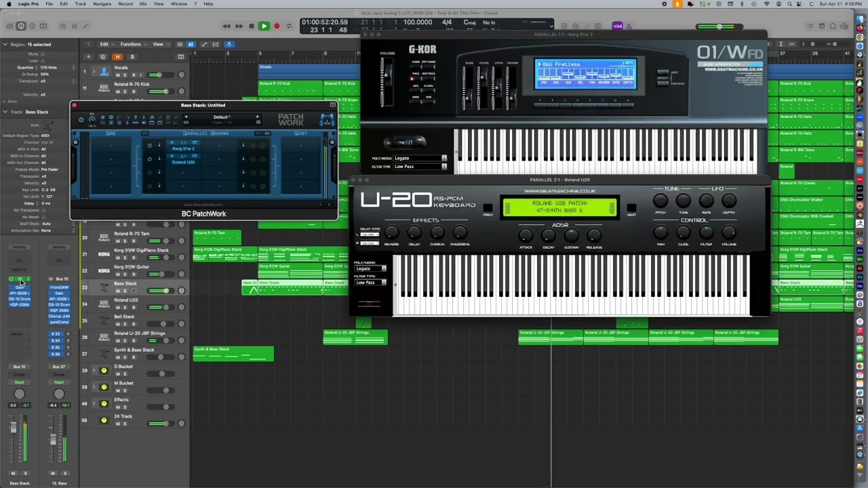Adjust the Bass Stack track volume slider
The height and width of the screenshot is (488, 868).
159,291
